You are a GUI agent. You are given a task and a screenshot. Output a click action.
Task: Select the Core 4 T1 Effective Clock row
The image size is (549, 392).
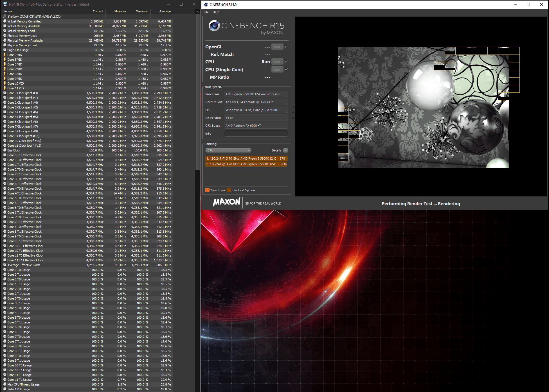(x=87, y=193)
